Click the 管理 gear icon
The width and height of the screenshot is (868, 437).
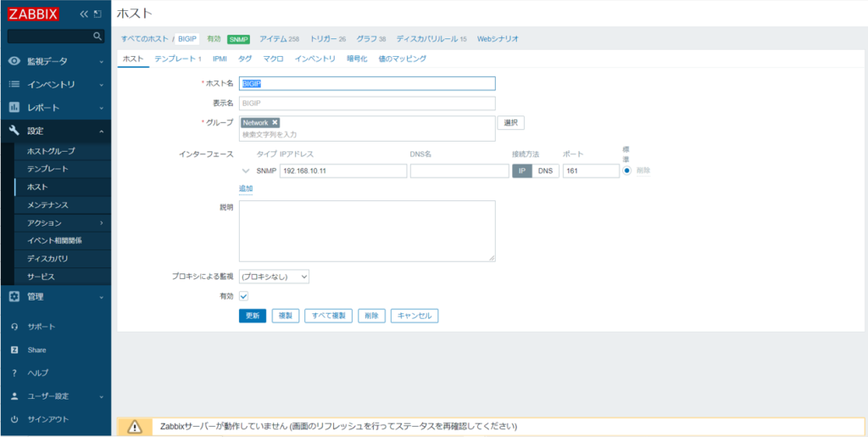pyautogui.click(x=14, y=297)
